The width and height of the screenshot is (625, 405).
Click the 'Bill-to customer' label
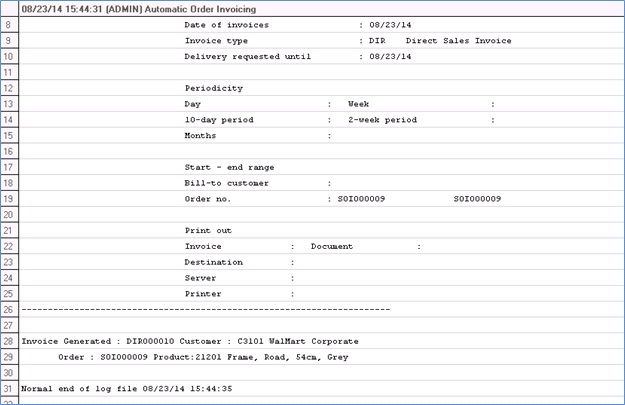226,183
